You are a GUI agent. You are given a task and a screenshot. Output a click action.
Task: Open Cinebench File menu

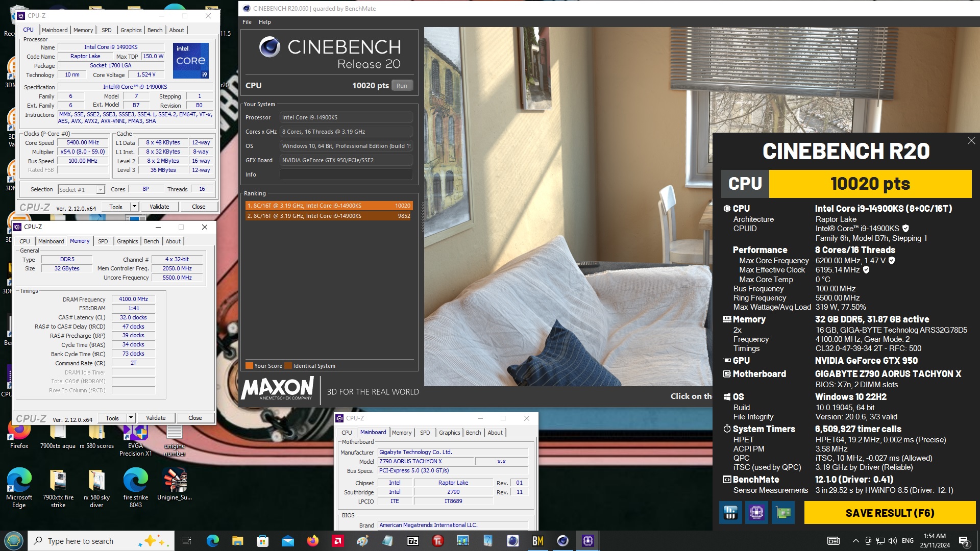tap(247, 22)
